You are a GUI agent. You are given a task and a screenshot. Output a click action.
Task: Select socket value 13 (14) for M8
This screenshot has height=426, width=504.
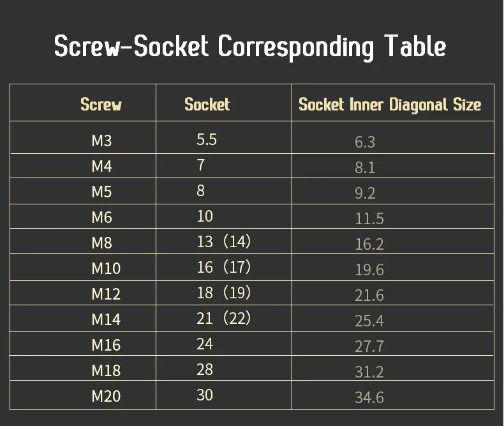click(224, 241)
